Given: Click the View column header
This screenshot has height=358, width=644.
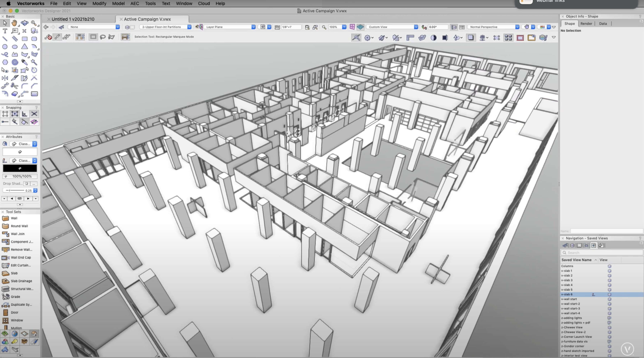Looking at the screenshot, I should (603, 260).
